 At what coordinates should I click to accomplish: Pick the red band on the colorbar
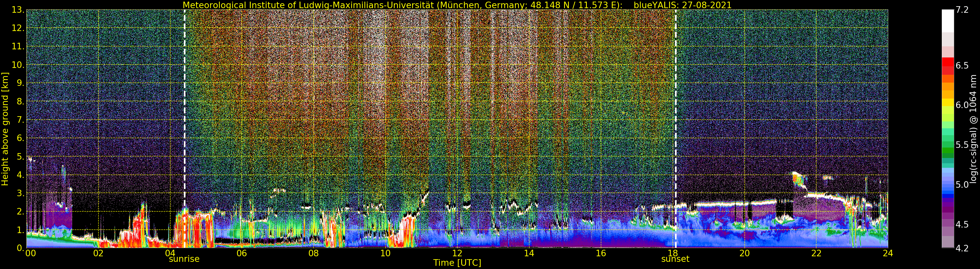pyautogui.click(x=948, y=64)
